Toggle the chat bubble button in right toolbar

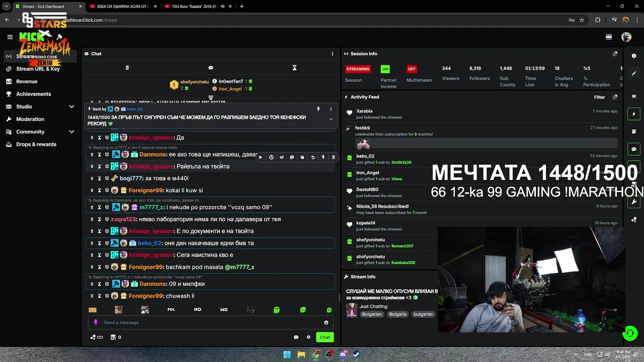tap(634, 149)
